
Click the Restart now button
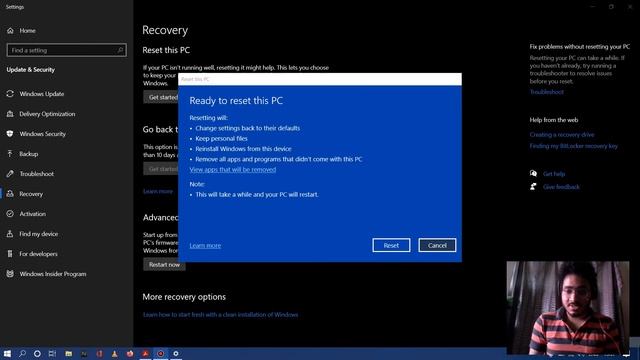click(164, 264)
